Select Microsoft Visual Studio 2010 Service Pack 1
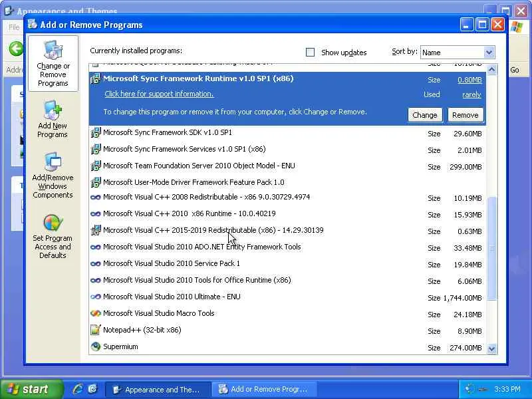The height and width of the screenshot is (399, 532). (x=287, y=263)
